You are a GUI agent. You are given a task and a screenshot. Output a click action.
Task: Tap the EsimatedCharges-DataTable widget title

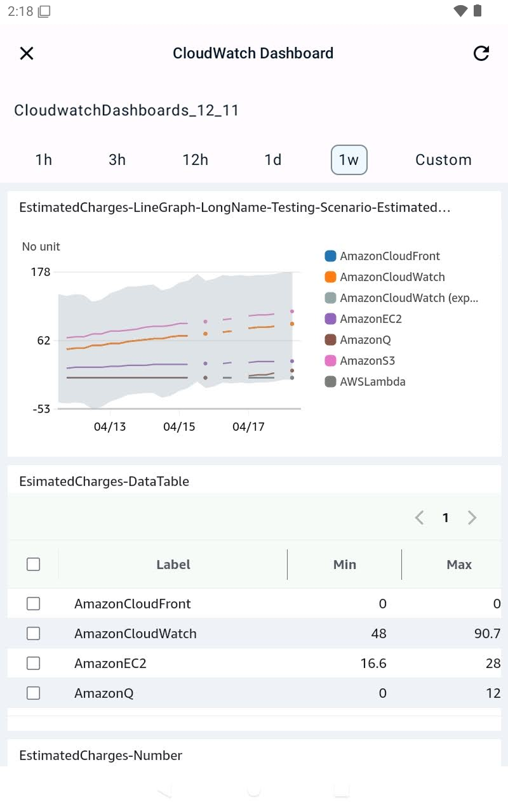coord(104,481)
